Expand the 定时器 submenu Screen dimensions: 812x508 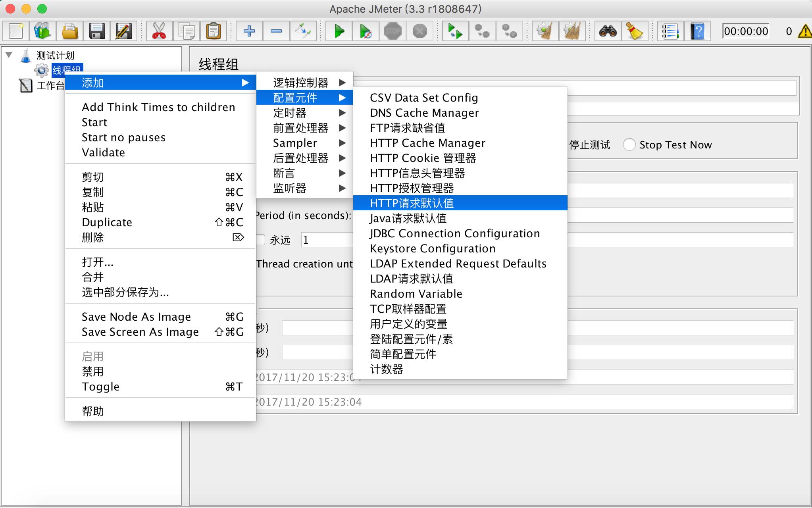(x=304, y=113)
